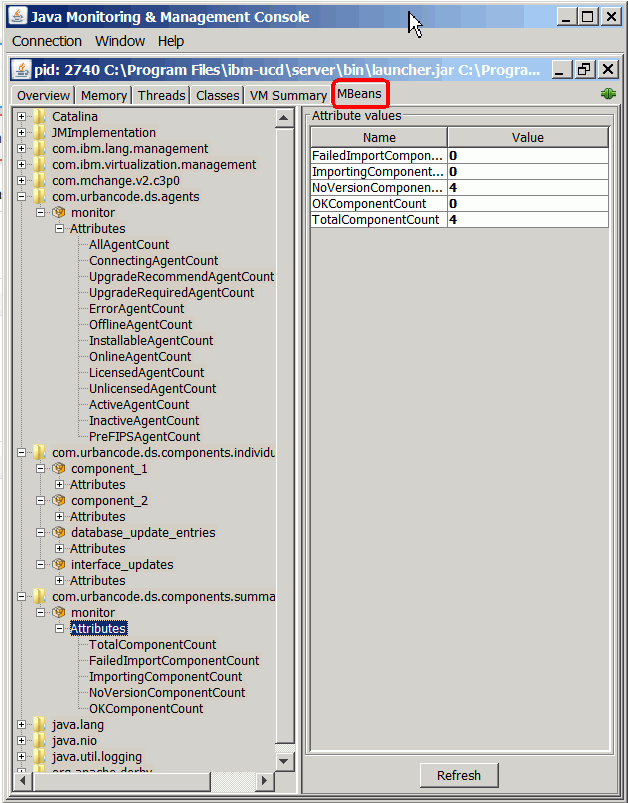The height and width of the screenshot is (803, 628).
Task: Minimize the pid 2740 inner window
Action: [x=561, y=70]
